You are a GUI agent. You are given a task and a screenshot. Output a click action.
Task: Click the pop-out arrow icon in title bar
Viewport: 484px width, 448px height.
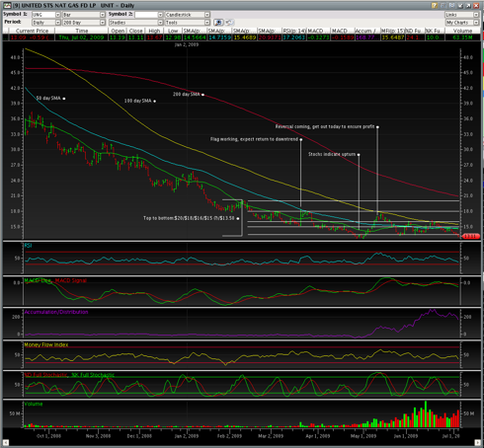tap(468, 6)
